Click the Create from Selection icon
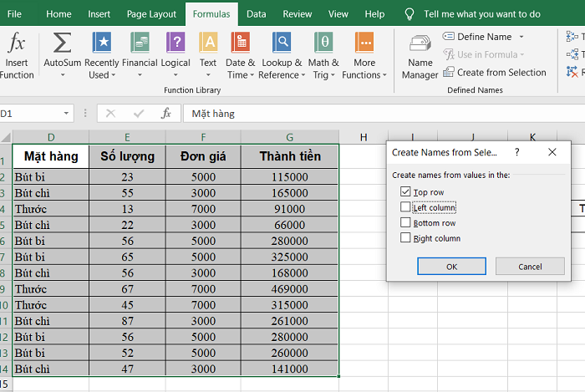 pos(449,72)
